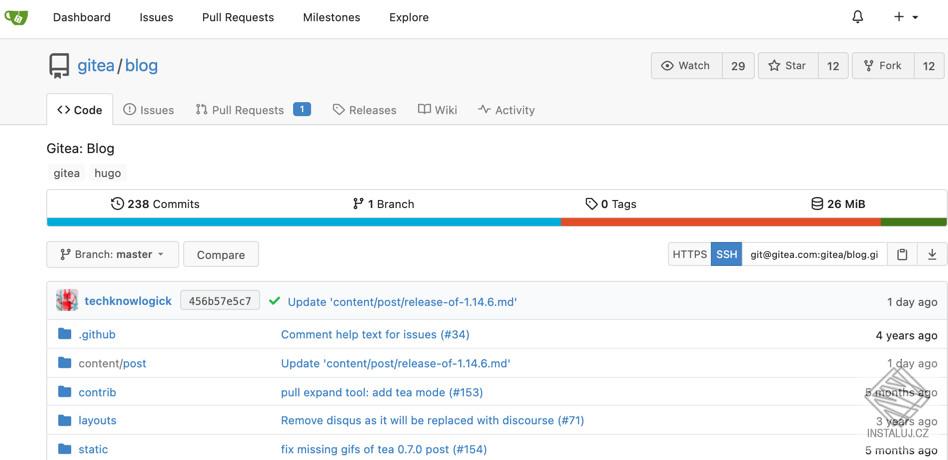
Task: Click the Watch button
Action: click(687, 66)
